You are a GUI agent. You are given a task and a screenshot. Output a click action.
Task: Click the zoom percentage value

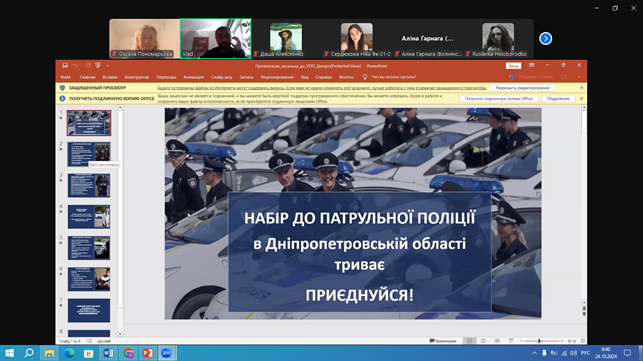click(x=572, y=341)
